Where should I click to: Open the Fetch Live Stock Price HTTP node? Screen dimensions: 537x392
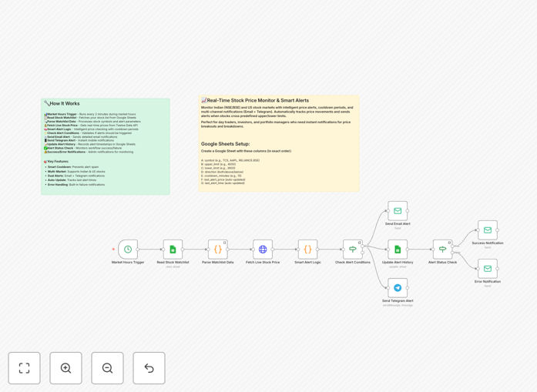point(263,250)
